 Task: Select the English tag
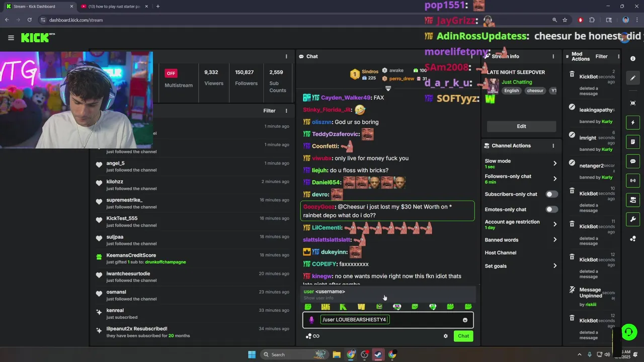coord(511,90)
